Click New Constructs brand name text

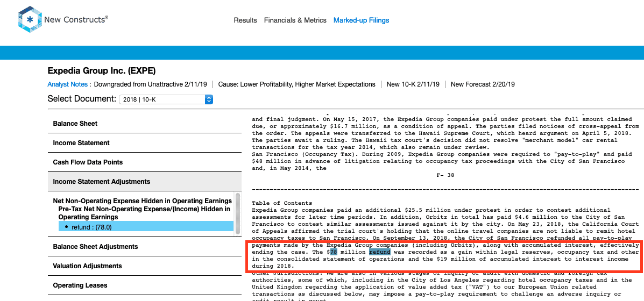(76, 19)
